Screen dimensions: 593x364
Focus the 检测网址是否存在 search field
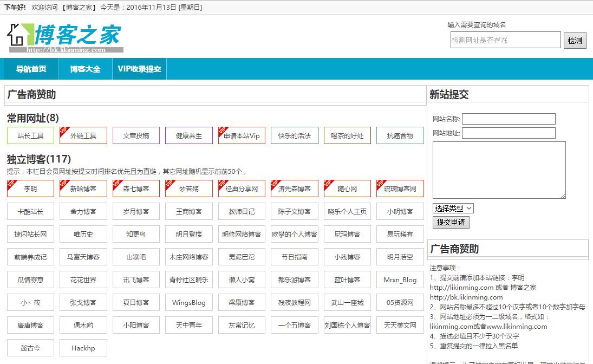point(505,40)
